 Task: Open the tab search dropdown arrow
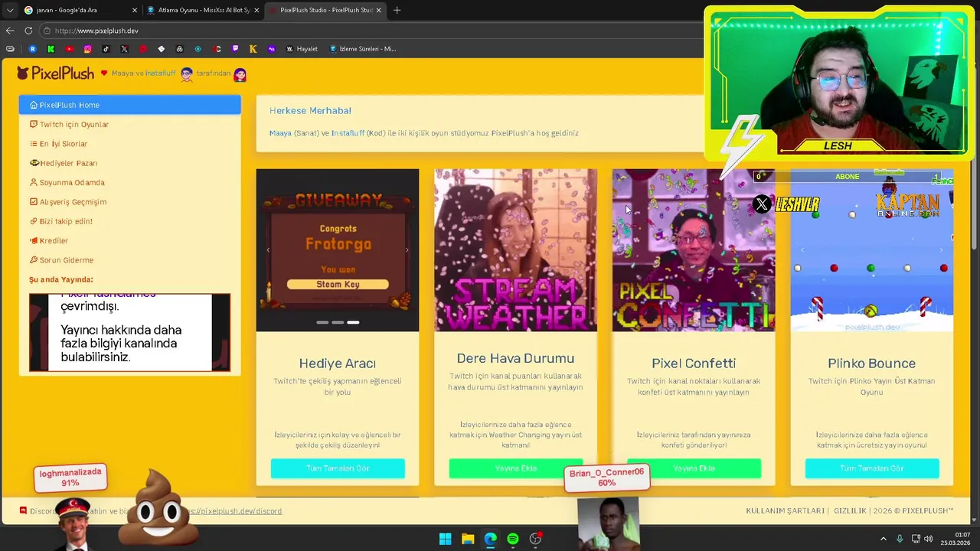[x=9, y=10]
